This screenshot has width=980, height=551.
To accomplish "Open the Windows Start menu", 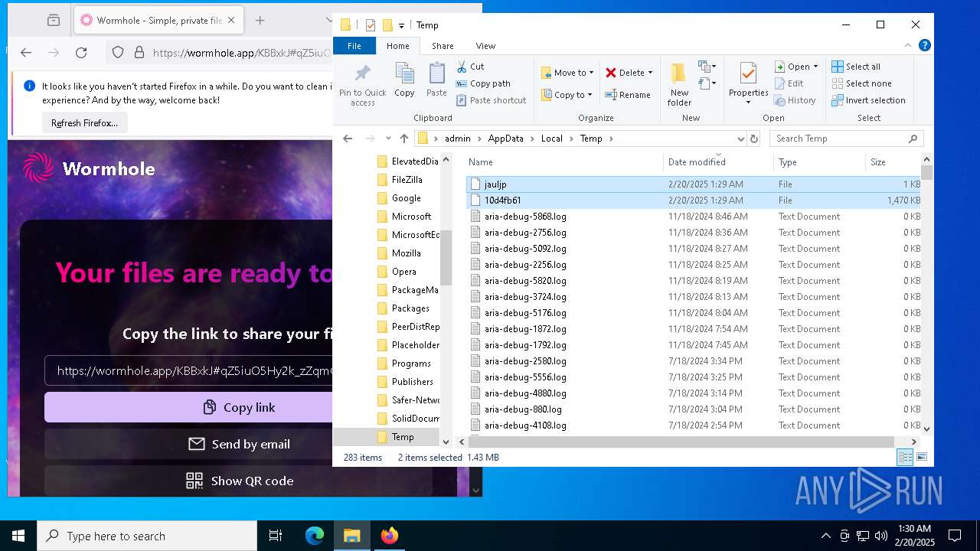I will (18, 536).
